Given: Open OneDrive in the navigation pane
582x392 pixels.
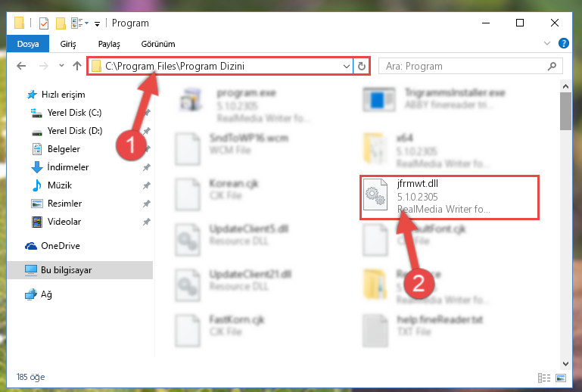Looking at the screenshot, I should coord(60,246).
